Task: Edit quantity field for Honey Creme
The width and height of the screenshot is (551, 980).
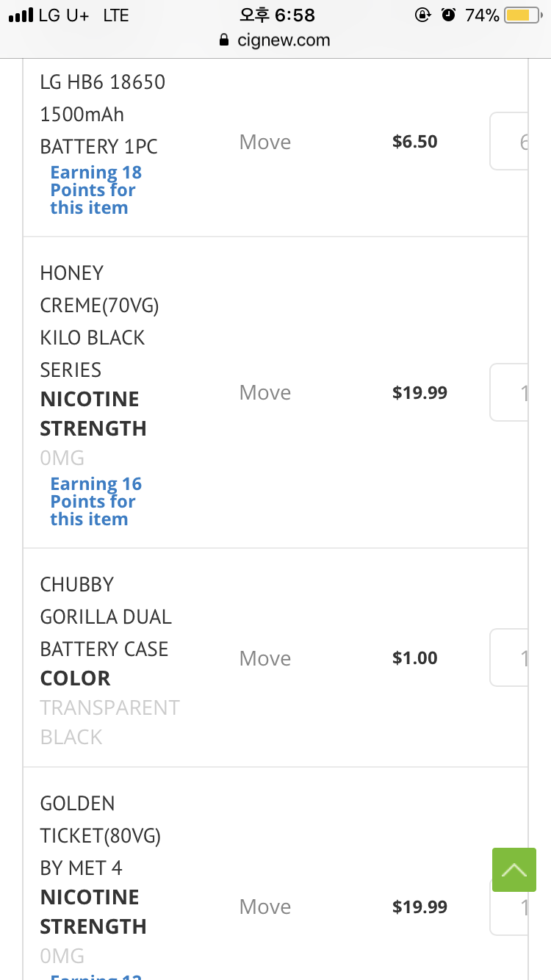Action: [510, 392]
